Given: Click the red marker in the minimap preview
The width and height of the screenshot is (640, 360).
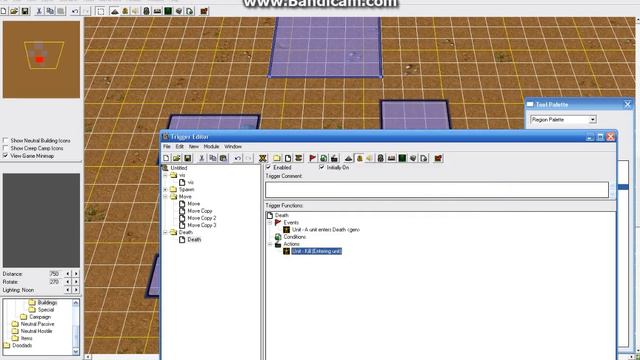Looking at the screenshot, I should (39, 60).
